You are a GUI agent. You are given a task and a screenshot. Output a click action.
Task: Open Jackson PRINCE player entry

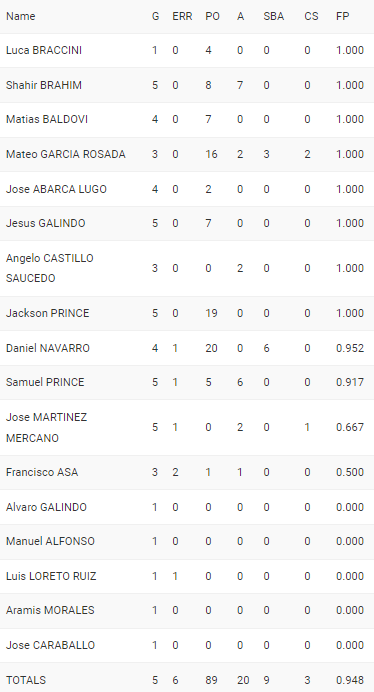coord(48,313)
